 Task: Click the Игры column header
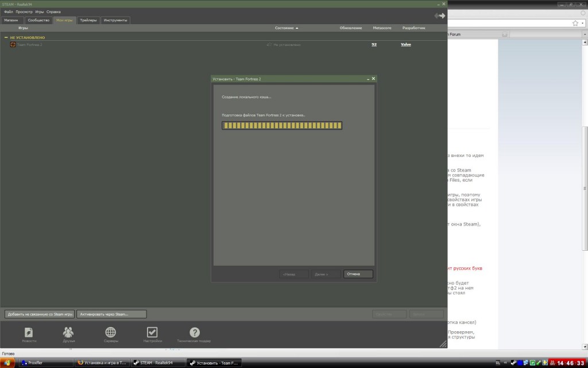23,28
